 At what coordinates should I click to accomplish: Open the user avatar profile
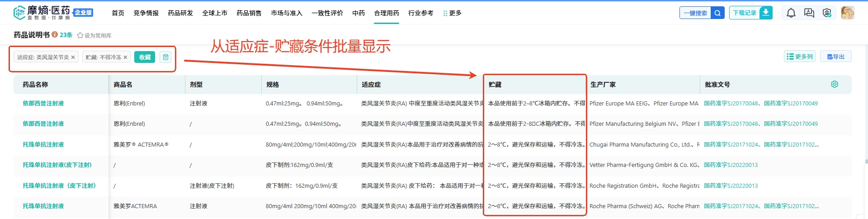pyautogui.click(x=847, y=13)
